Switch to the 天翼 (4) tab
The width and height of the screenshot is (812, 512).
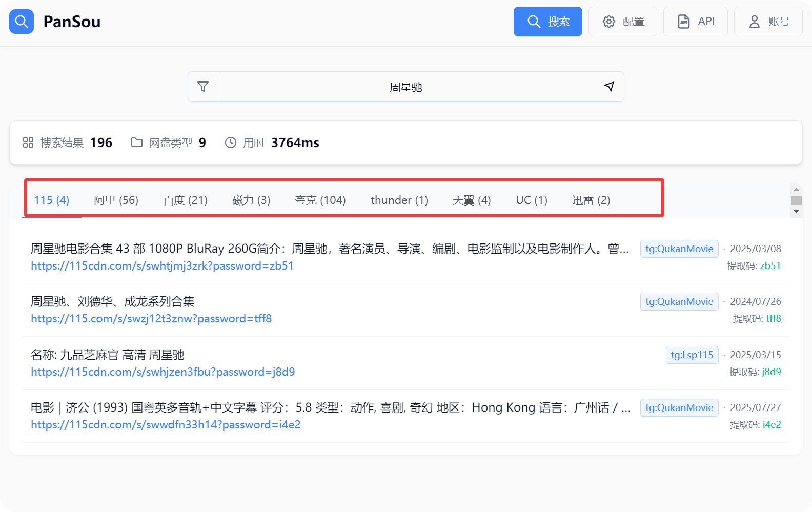472,200
